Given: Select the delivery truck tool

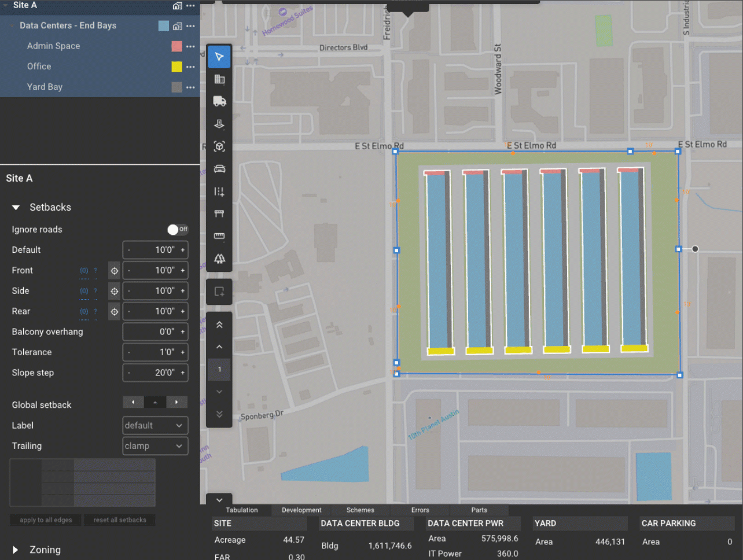Looking at the screenshot, I should tap(219, 101).
